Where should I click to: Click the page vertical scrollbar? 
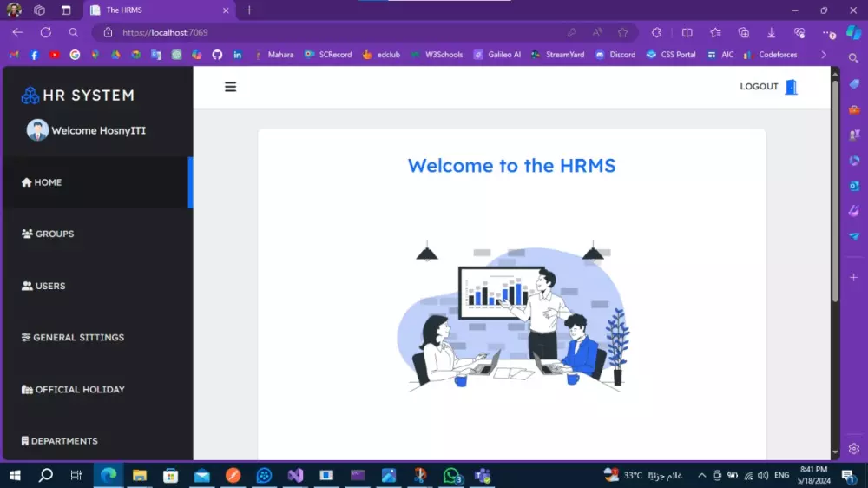[835, 190]
